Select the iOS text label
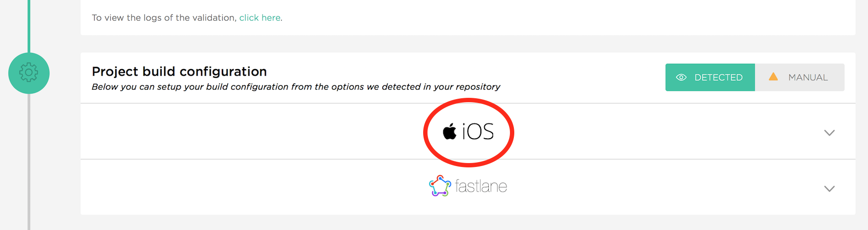 pyautogui.click(x=478, y=131)
